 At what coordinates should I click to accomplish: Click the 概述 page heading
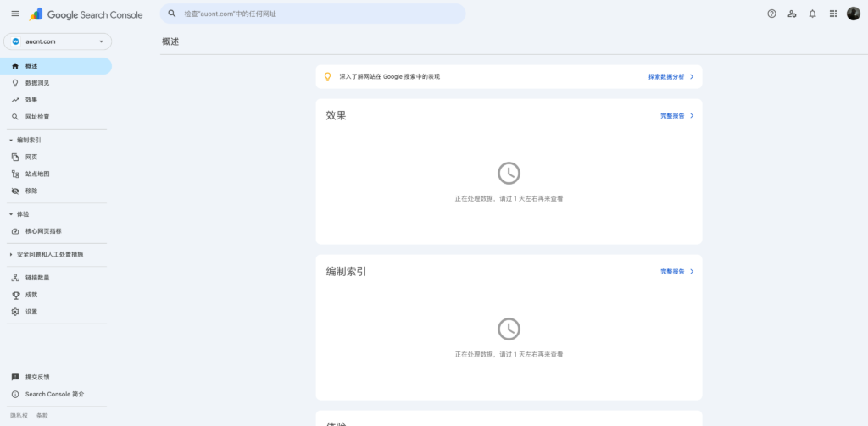[x=170, y=41]
